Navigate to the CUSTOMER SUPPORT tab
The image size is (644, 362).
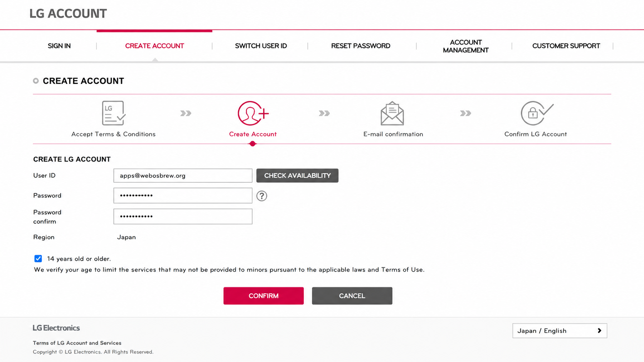pos(566,46)
